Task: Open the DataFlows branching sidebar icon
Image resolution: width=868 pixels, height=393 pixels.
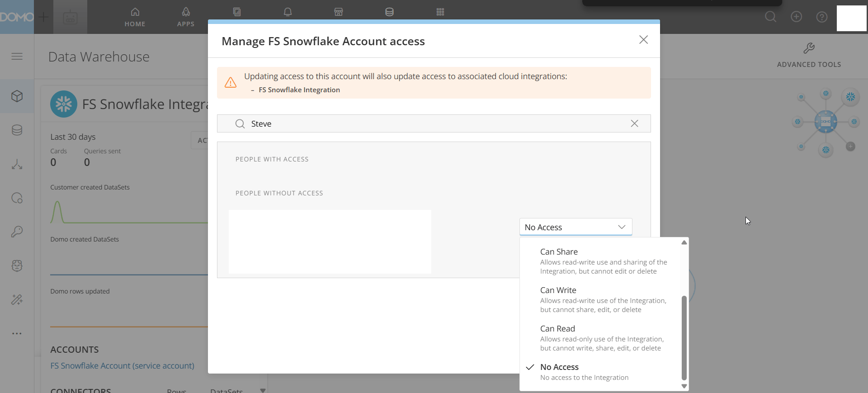Action: 17,164
